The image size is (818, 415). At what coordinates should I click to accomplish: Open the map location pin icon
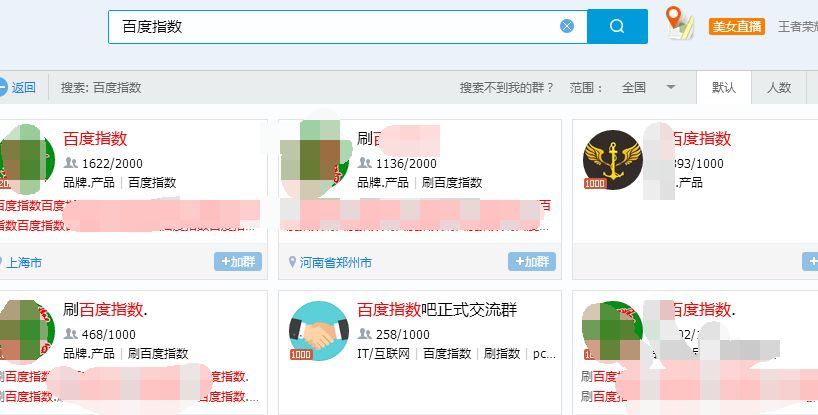[680, 23]
